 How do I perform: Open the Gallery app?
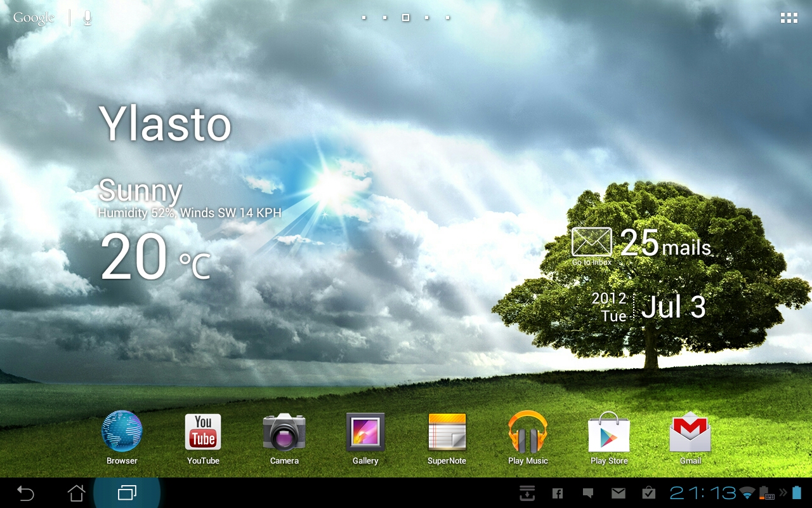[365, 438]
